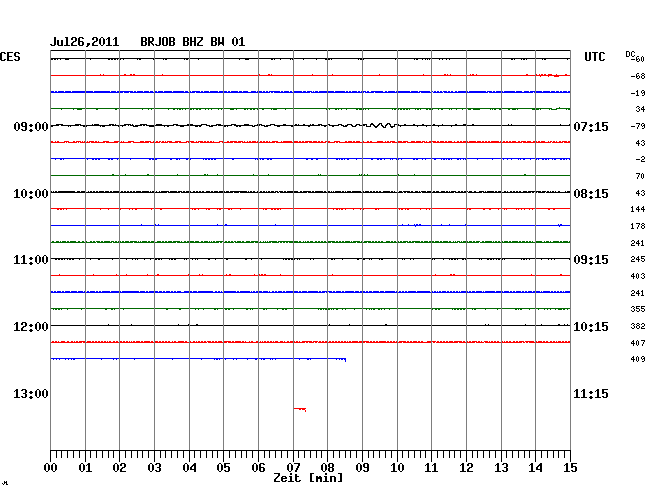Select the DC offset value 409
The width and height of the screenshot is (650, 494).
click(x=638, y=359)
